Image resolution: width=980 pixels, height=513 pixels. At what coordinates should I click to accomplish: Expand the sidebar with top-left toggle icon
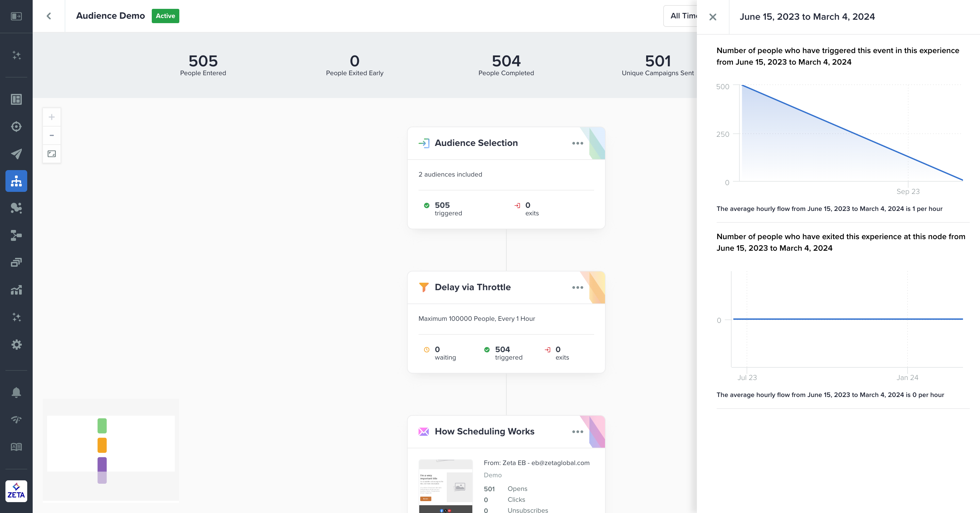16,16
